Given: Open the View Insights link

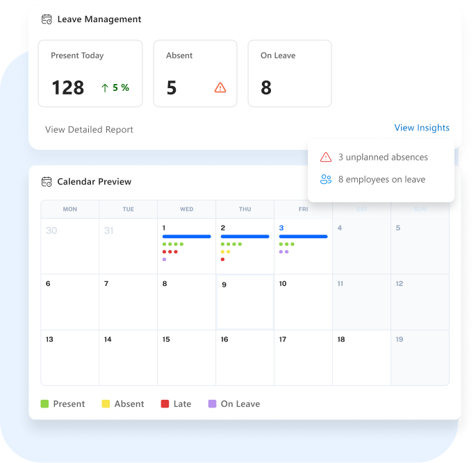Looking at the screenshot, I should tap(422, 128).
